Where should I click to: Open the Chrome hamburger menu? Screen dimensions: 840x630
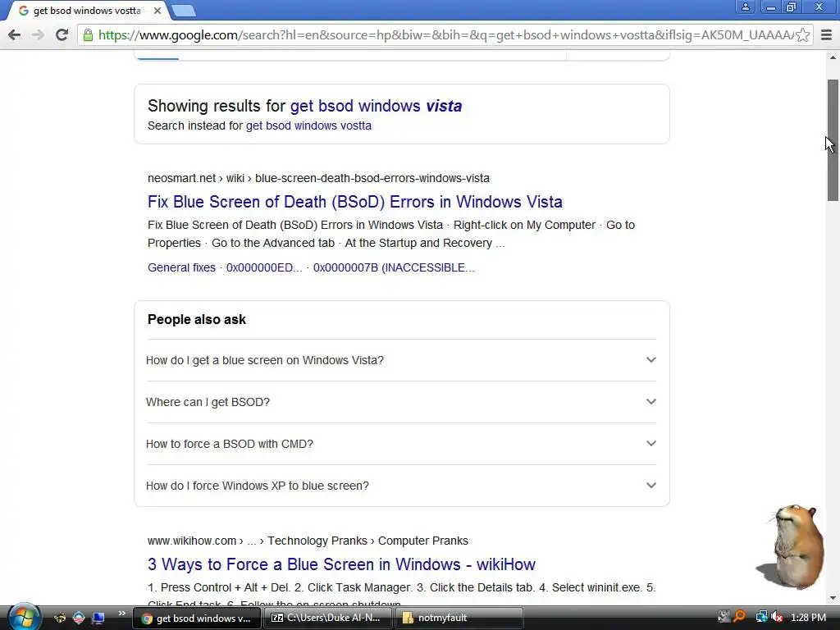coord(826,35)
